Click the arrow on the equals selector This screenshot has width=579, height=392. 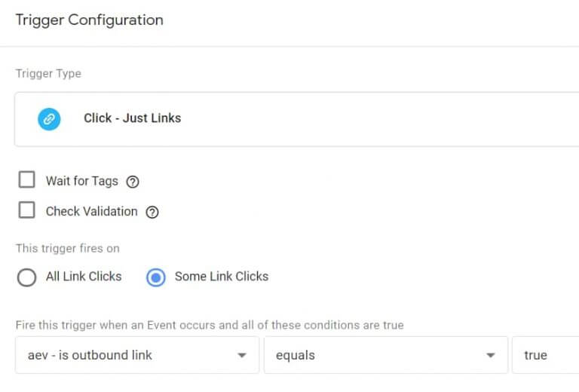point(491,355)
